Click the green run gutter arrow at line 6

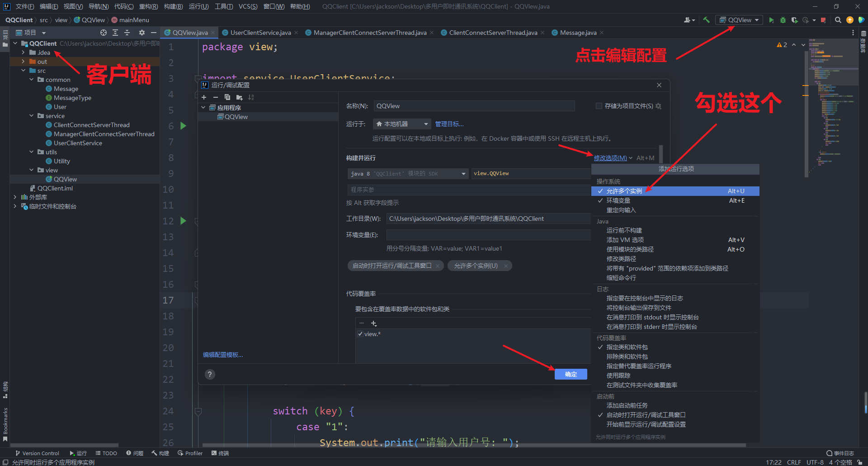[183, 126]
